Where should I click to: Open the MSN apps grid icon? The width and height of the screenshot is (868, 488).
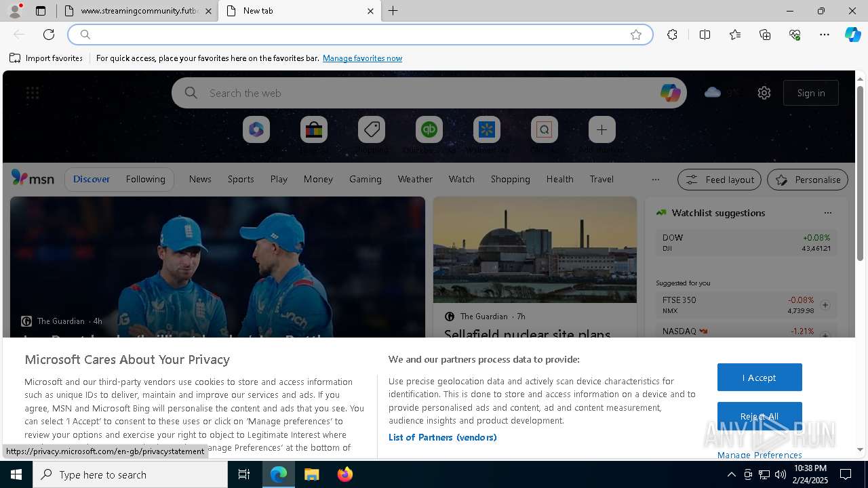click(x=33, y=93)
